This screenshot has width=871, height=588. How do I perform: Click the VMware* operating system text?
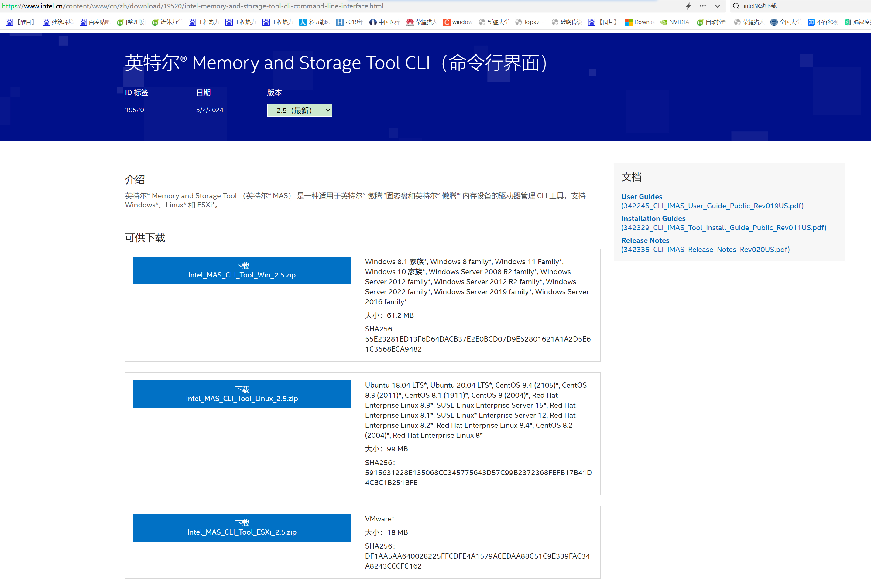379,519
